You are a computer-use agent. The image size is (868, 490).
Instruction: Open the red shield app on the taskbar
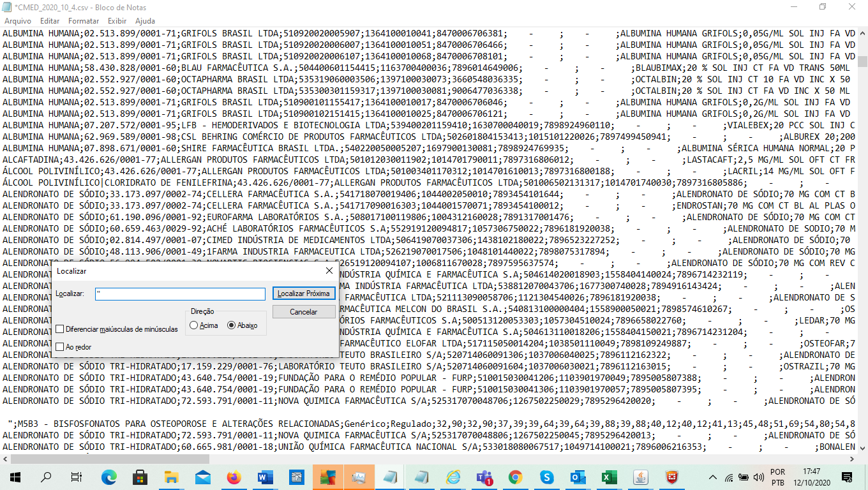[x=671, y=477]
